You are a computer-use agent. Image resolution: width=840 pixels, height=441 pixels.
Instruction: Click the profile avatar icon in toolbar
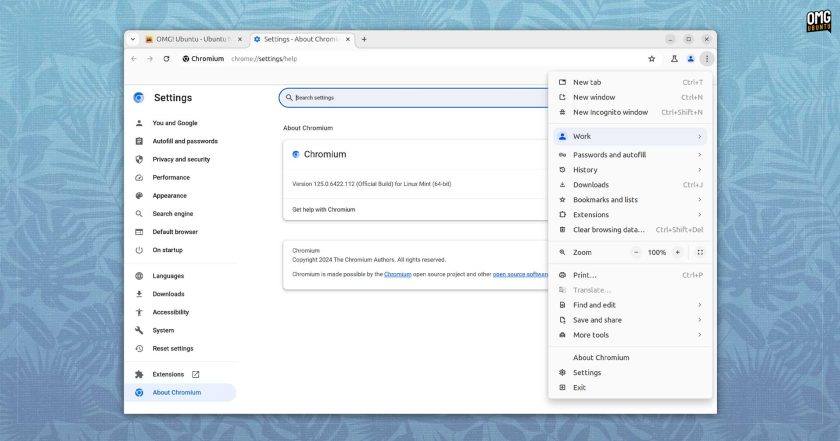tap(691, 59)
